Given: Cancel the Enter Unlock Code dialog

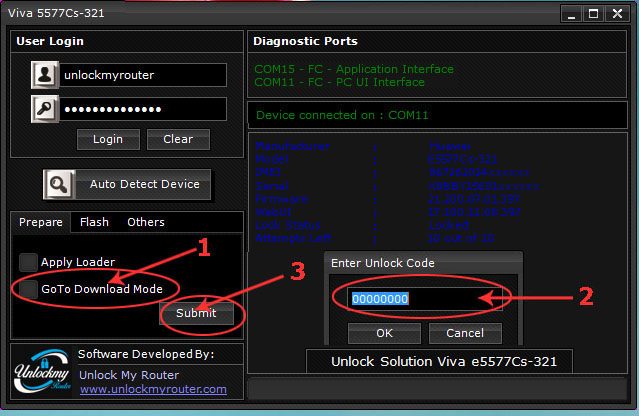Looking at the screenshot, I should coord(465,333).
